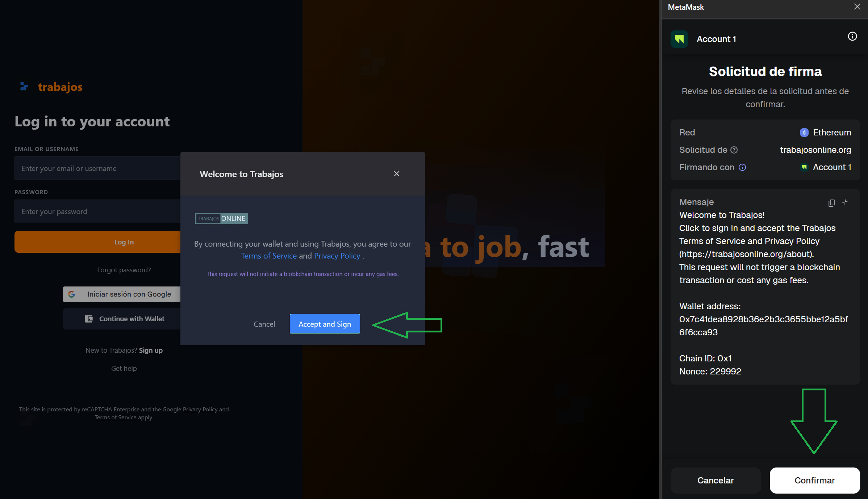Image resolution: width=868 pixels, height=499 pixels.
Task: Click the Get help link
Action: pyautogui.click(x=124, y=368)
